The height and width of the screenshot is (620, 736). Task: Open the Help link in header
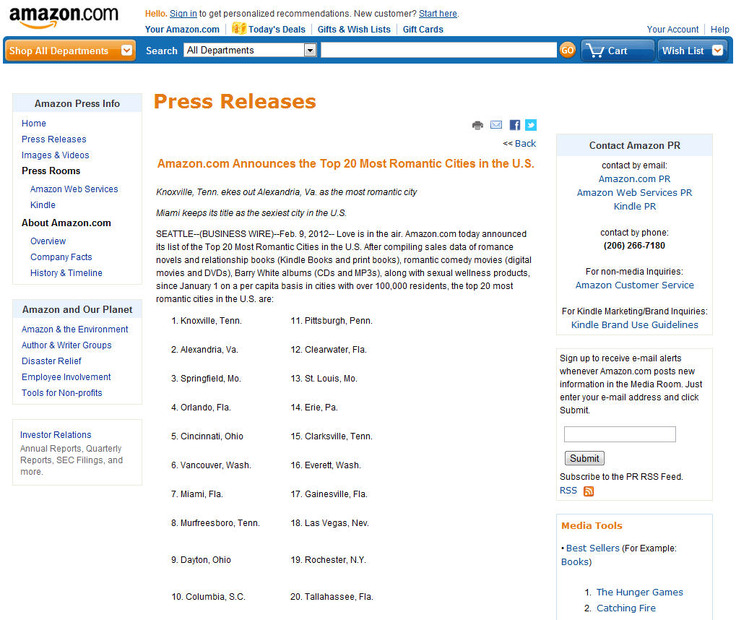coord(720,29)
